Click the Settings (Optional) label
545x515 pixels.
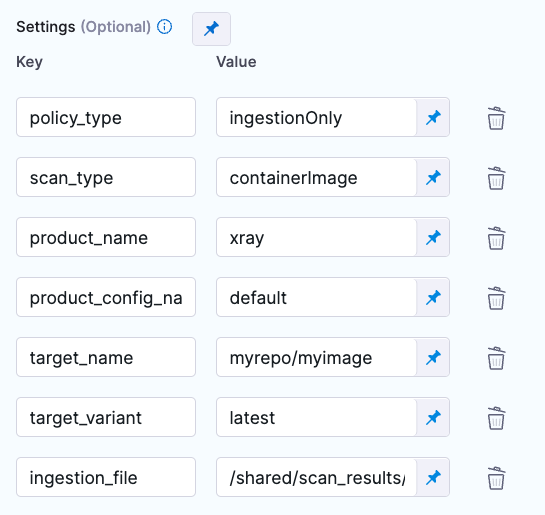pyautogui.click(x=83, y=27)
